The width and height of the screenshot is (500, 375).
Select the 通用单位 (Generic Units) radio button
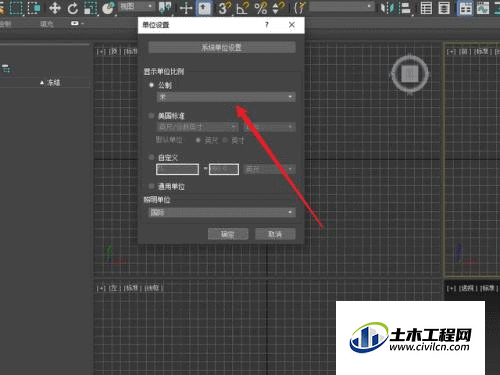pos(151,186)
